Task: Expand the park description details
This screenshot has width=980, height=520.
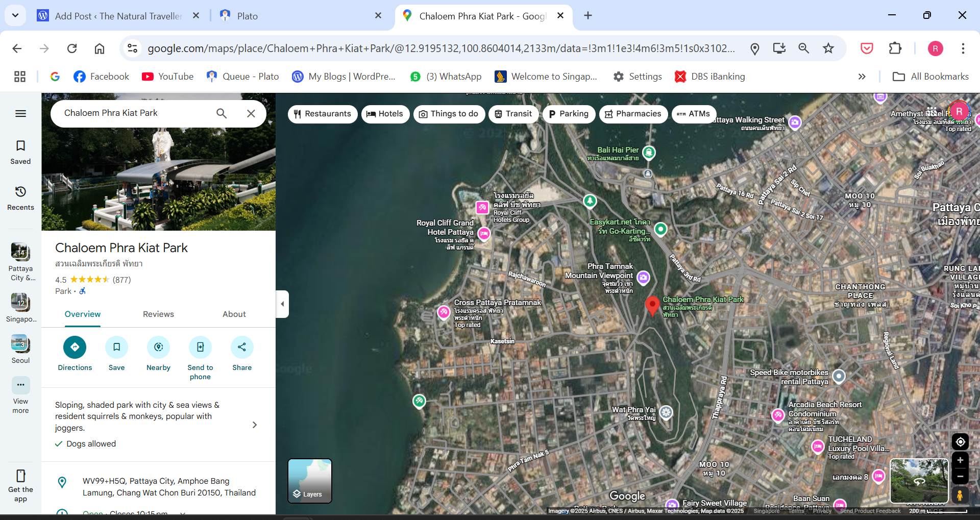Action: pos(254,425)
